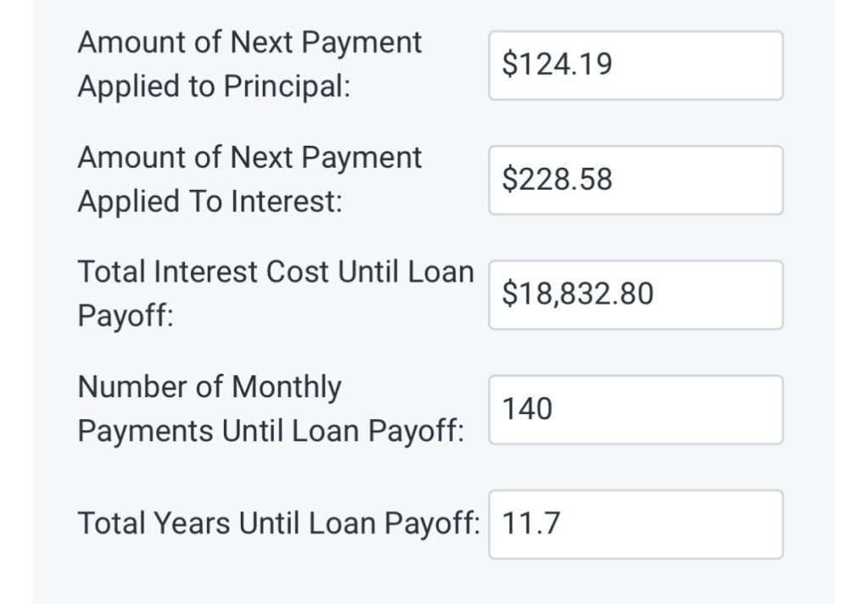
Task: Click the $18,832.80 amount text
Action: 577,294
